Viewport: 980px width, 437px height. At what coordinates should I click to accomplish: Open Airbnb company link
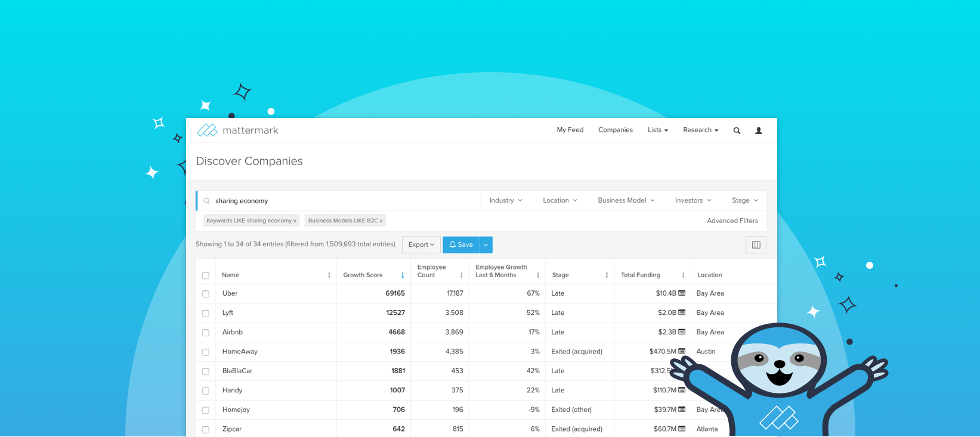[233, 332]
